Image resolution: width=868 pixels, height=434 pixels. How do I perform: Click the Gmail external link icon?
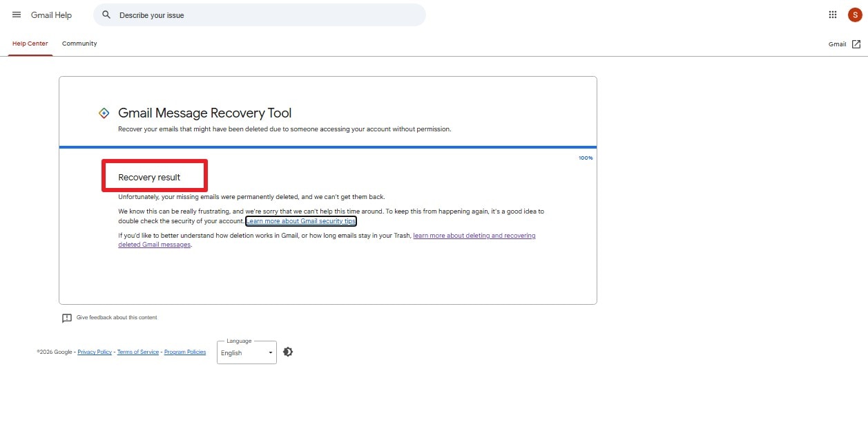coord(856,44)
